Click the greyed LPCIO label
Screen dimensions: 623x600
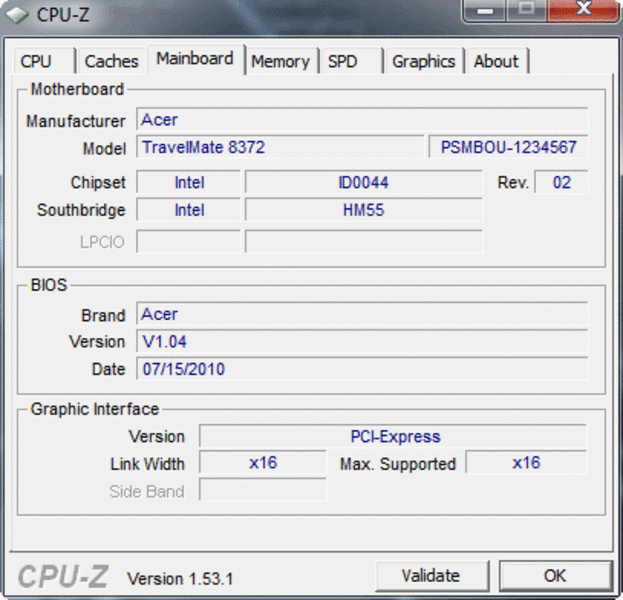pyautogui.click(x=102, y=242)
